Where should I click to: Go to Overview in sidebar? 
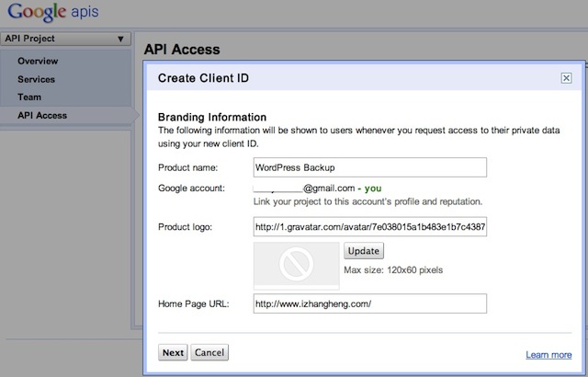(x=38, y=61)
